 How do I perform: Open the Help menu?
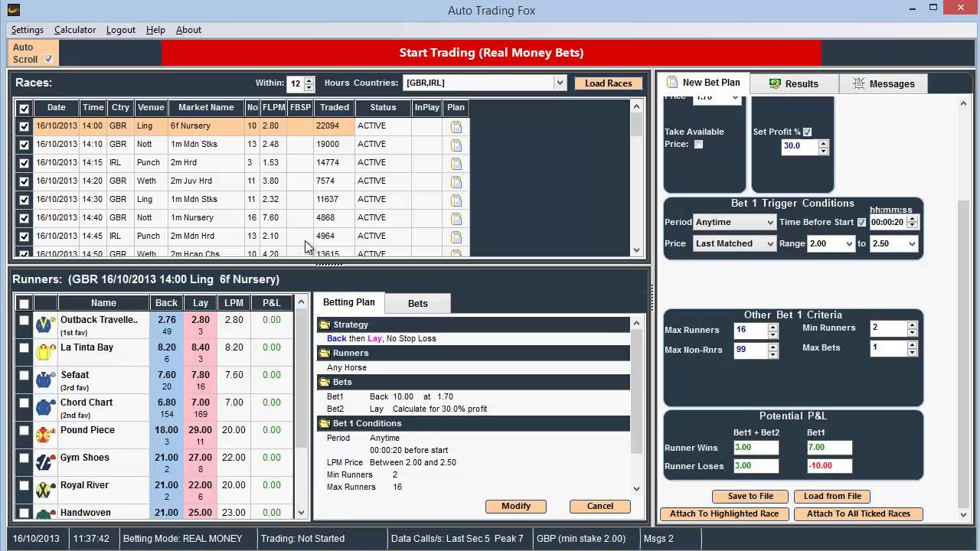click(155, 30)
